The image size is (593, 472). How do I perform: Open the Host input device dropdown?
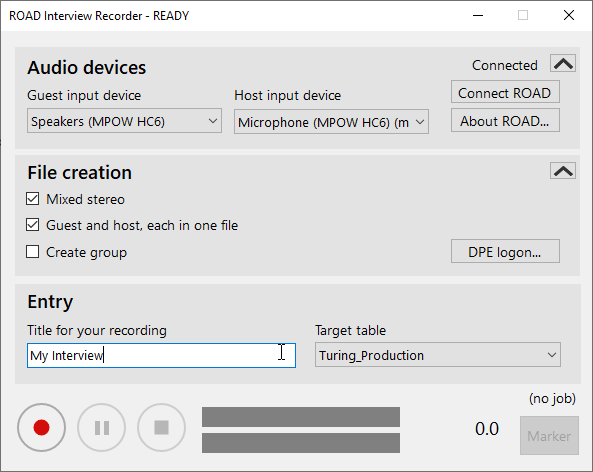coord(331,122)
